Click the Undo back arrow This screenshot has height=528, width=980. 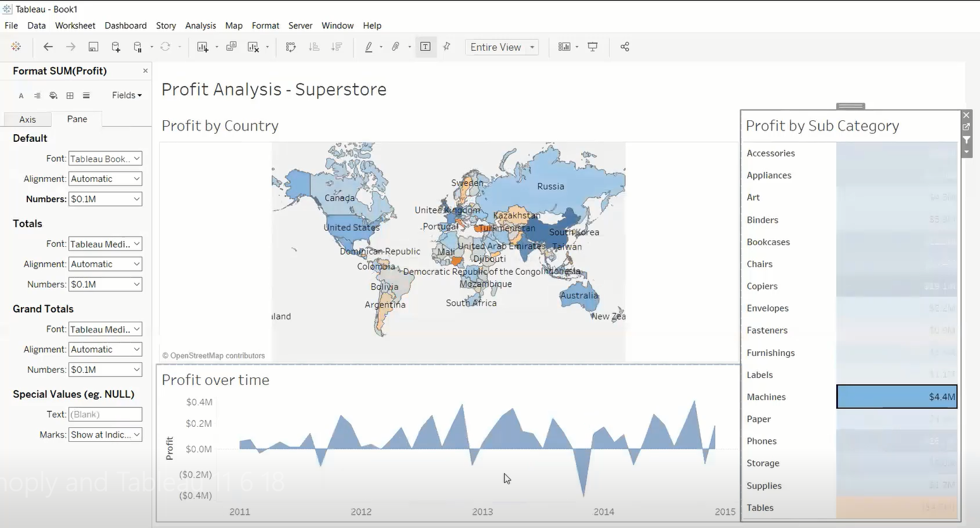coord(48,47)
